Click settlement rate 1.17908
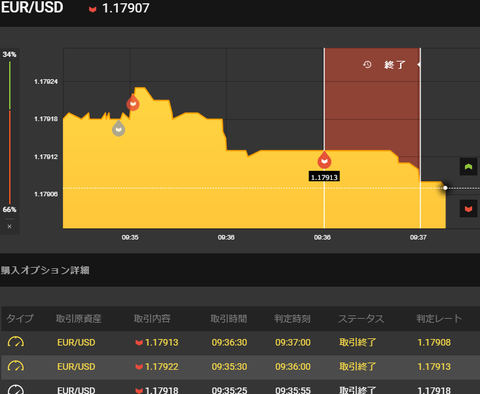The height and width of the screenshot is (394, 480). (x=434, y=342)
